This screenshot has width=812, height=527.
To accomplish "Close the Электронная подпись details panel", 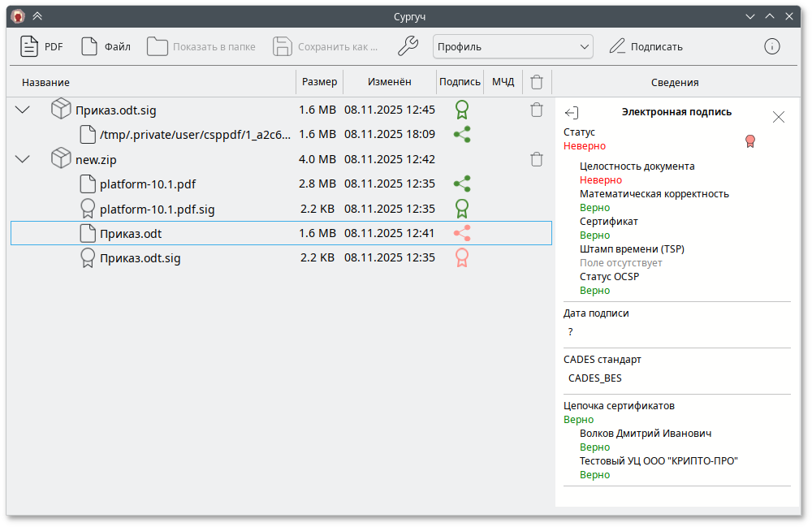I will tap(779, 117).
